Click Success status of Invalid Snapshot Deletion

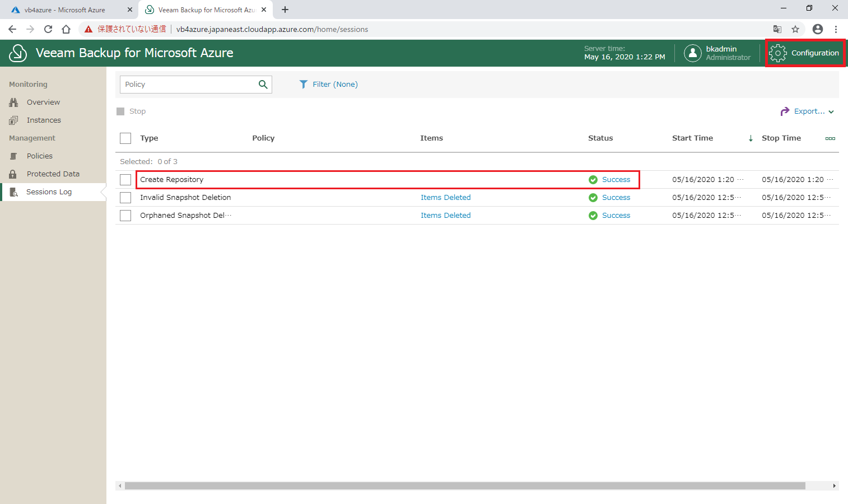(616, 198)
